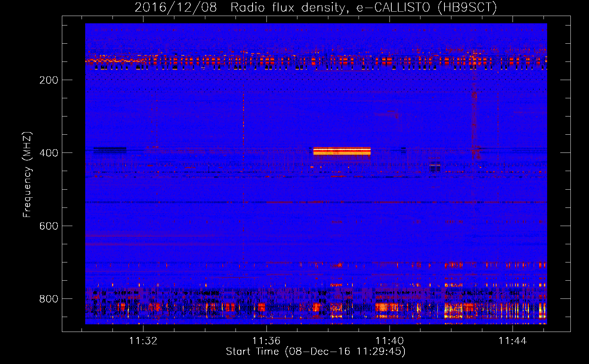Viewport: 589px width, 364px height.
Task: Click the 11:32 time axis label
Action: click(x=143, y=341)
